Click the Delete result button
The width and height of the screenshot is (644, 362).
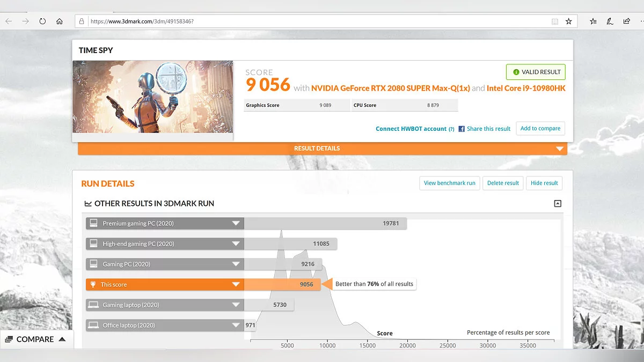503,183
